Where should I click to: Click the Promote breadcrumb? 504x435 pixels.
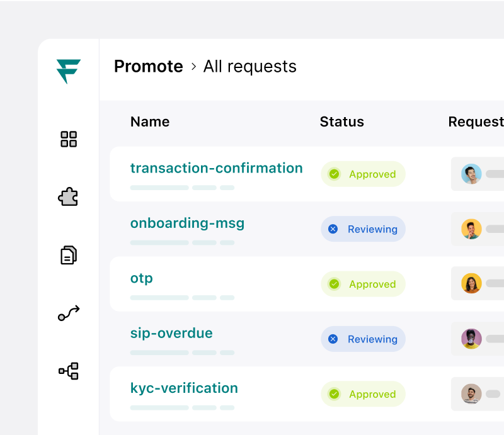(x=149, y=67)
